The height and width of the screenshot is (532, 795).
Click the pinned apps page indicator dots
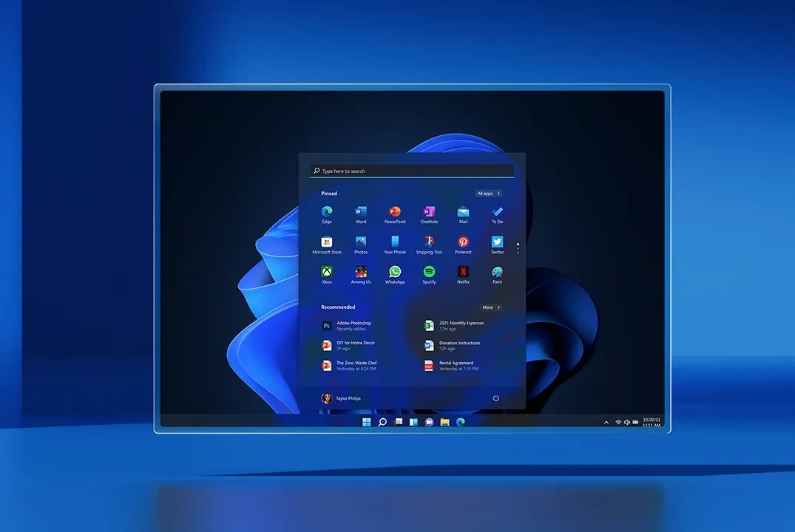click(518, 248)
